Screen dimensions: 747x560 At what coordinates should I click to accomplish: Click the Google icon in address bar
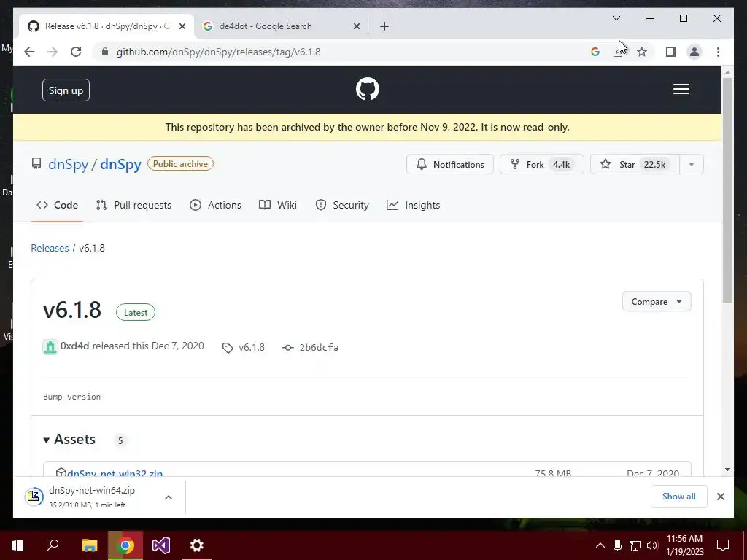(595, 52)
